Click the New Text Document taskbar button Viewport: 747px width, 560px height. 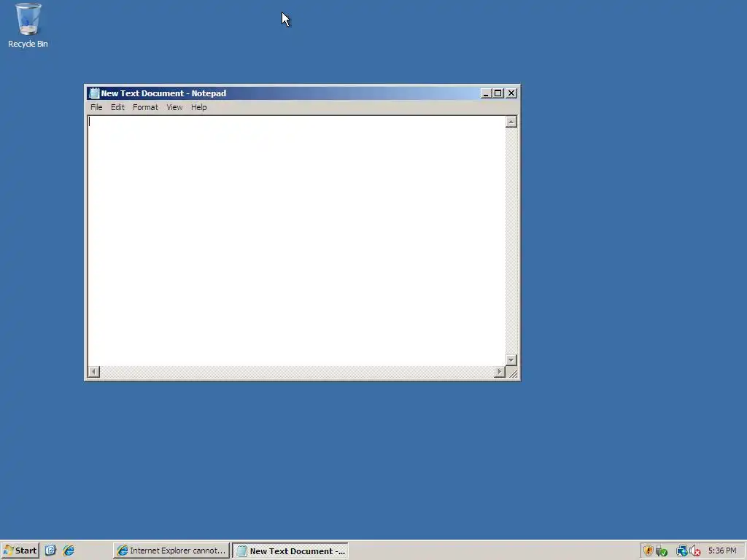pyautogui.click(x=290, y=551)
